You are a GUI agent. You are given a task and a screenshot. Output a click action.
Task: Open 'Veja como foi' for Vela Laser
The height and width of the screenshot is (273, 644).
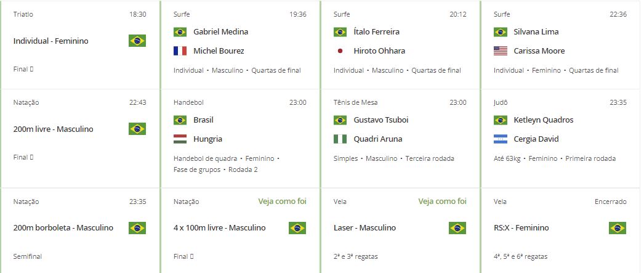click(442, 202)
